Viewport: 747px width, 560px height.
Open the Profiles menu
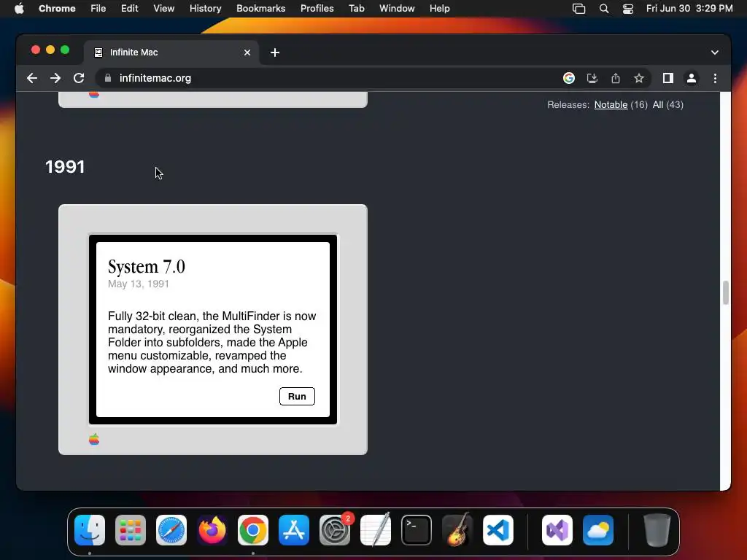(317, 9)
